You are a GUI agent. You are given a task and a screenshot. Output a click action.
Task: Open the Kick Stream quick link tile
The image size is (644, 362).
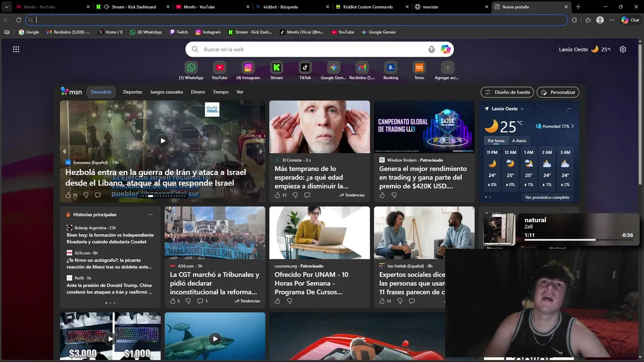click(277, 70)
